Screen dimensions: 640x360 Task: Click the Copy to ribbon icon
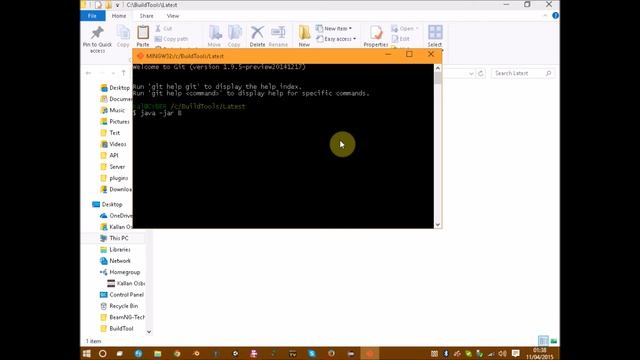pyautogui.click(x=234, y=33)
